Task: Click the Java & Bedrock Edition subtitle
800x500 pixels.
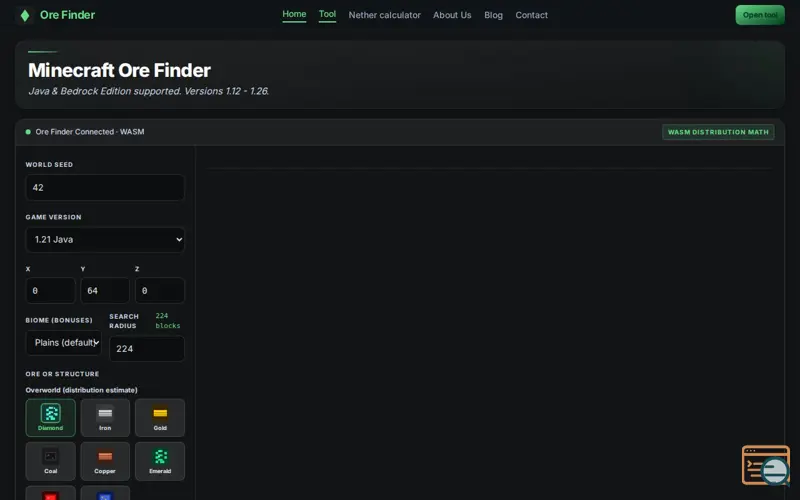Action: coord(148,91)
